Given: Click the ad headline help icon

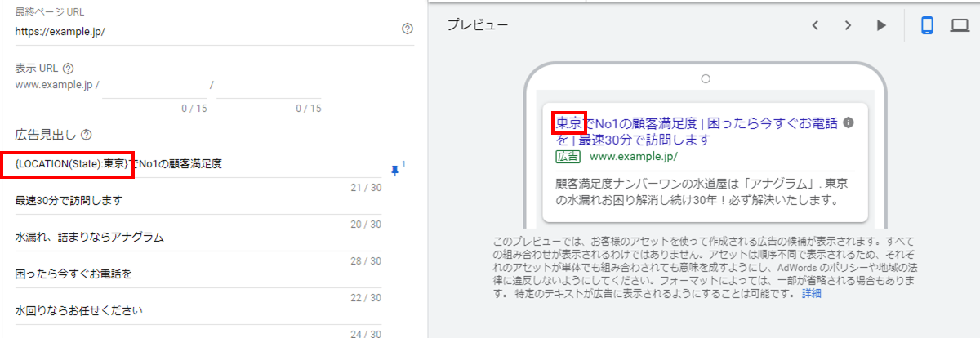Looking at the screenshot, I should click(86, 135).
